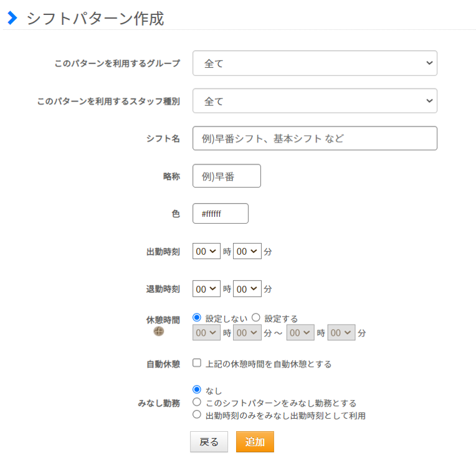This screenshot has width=476, height=466.
Task: Focus the シフト名 text input field
Action: click(315, 138)
